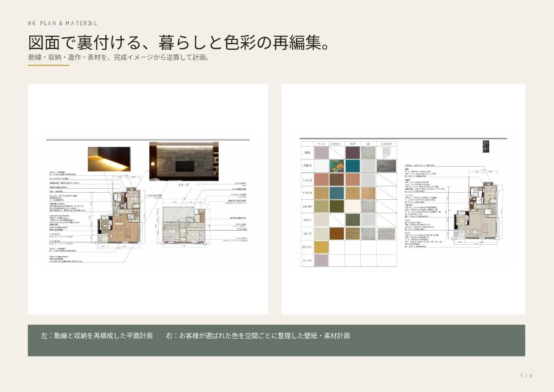The height and width of the screenshot is (392, 554).
Task: Click the '06 PLAN & MATERIAL' section label
Action: pos(63,23)
